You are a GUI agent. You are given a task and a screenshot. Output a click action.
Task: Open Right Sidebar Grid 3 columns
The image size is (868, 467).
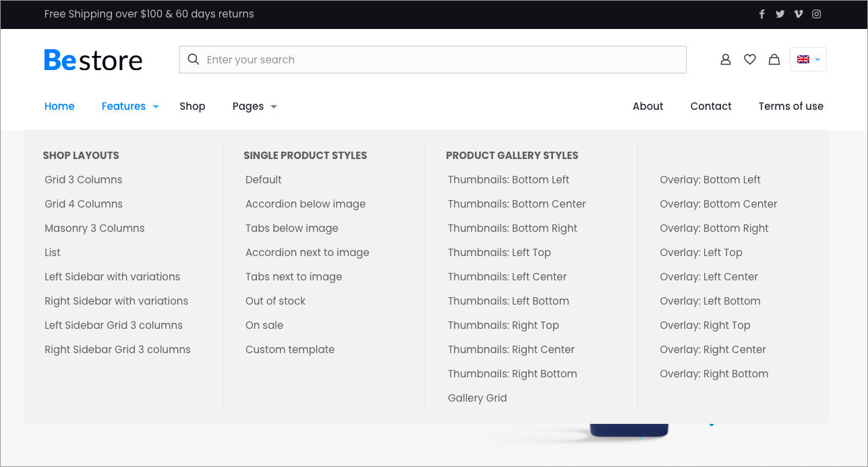point(118,349)
